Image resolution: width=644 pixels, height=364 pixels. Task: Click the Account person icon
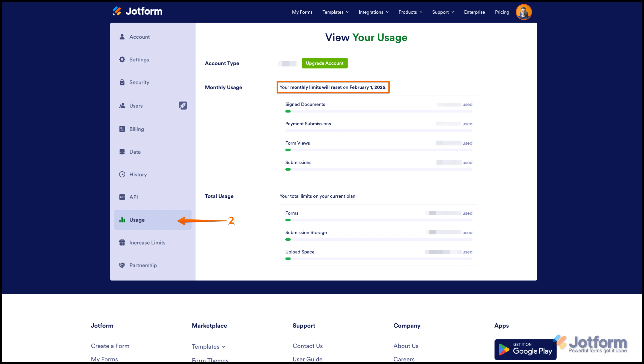[122, 37]
